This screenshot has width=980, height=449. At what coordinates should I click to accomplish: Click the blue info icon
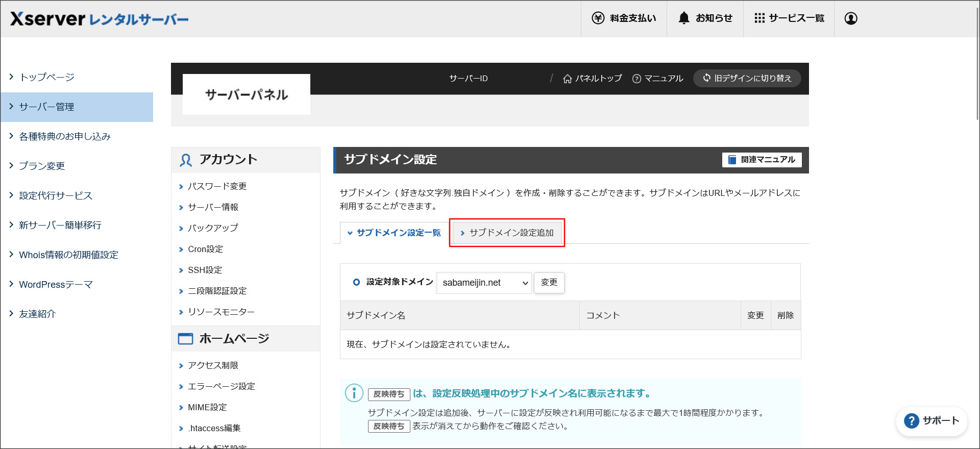tap(354, 393)
